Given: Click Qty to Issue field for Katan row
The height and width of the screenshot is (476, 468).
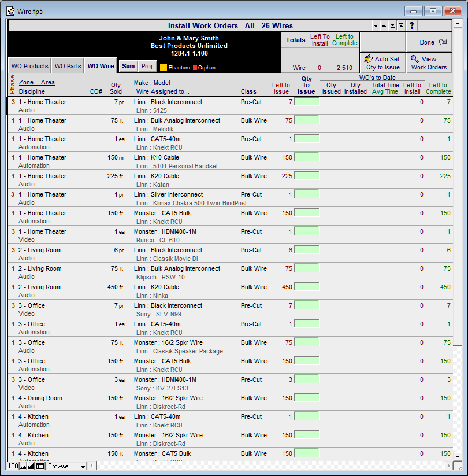Looking at the screenshot, I should coord(306,175).
